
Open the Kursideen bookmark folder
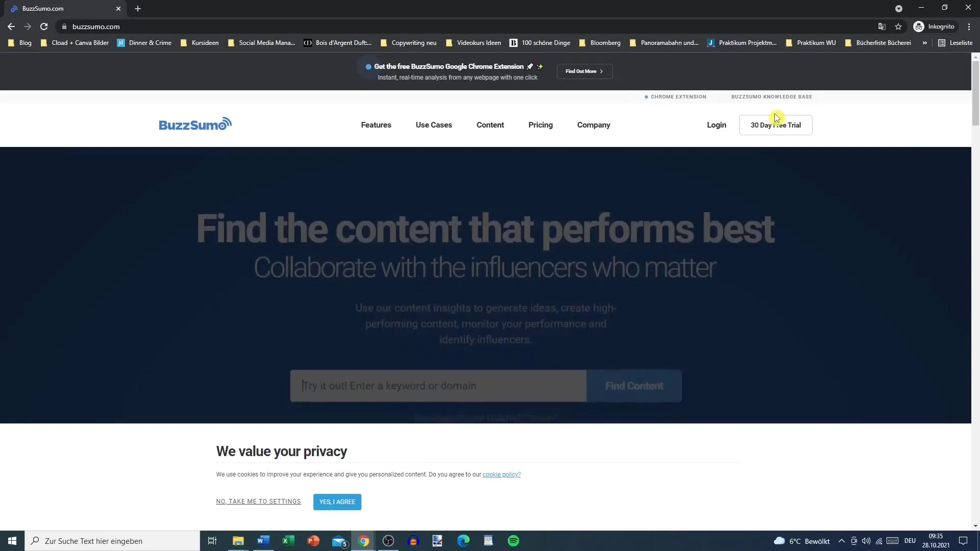(200, 43)
